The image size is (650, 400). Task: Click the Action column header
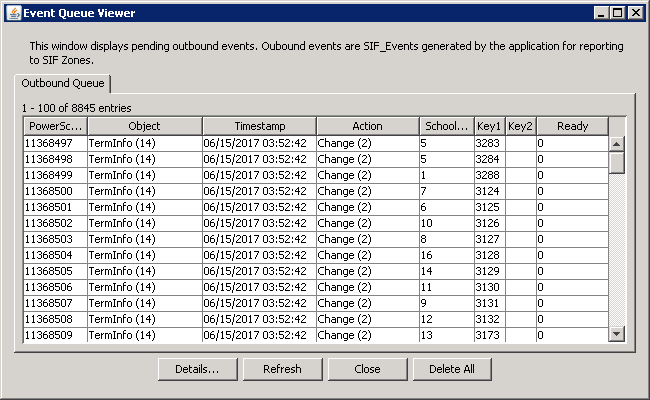(367, 126)
